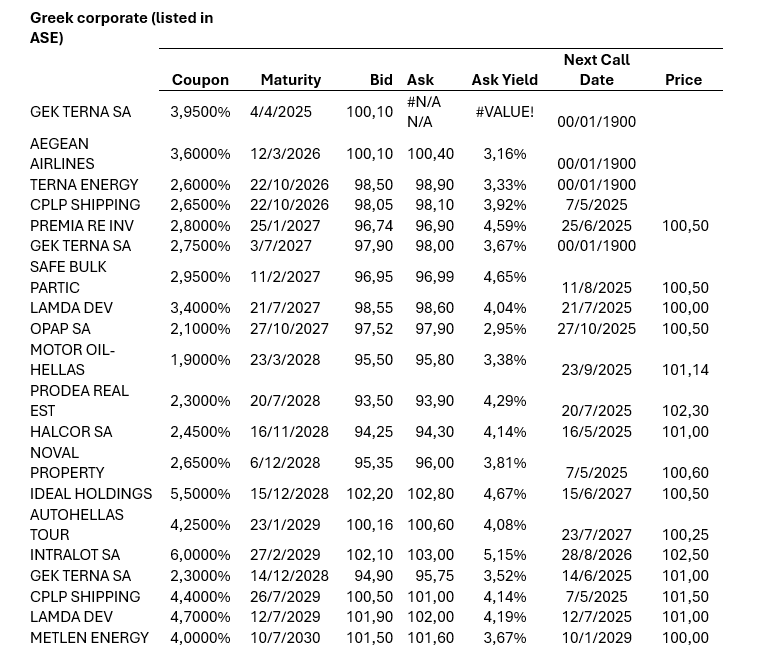Click OPAP SA maturity date 27/10/2027
768x651 pixels.
289,329
